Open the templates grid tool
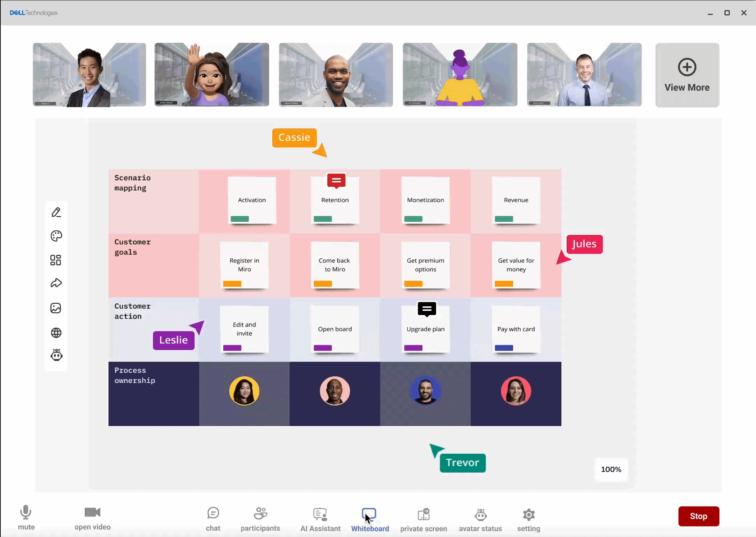 pos(56,260)
